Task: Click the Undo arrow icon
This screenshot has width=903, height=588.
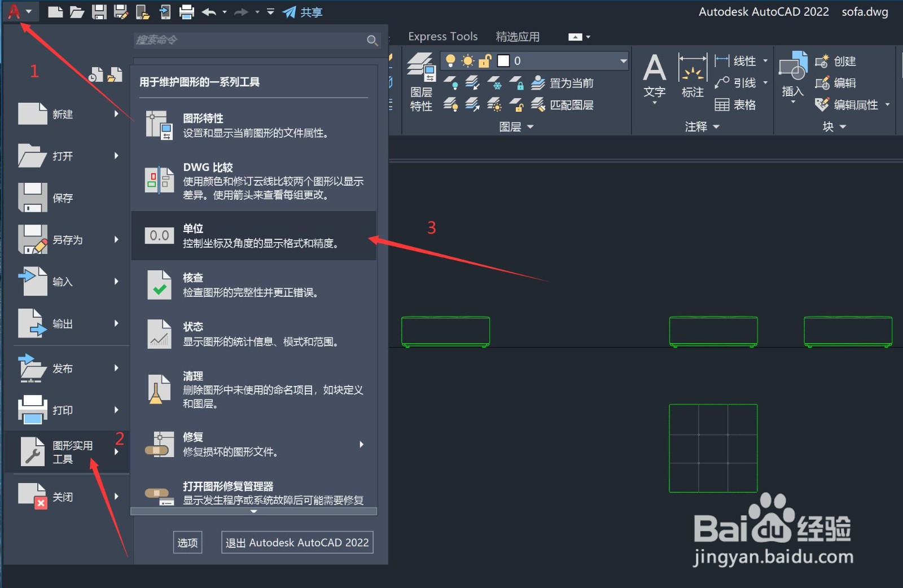Action: [x=209, y=12]
